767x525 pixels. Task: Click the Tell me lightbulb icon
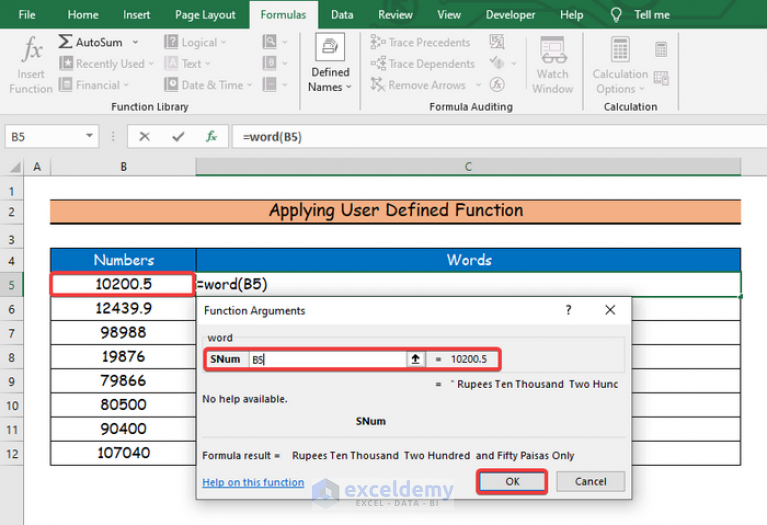(617, 15)
